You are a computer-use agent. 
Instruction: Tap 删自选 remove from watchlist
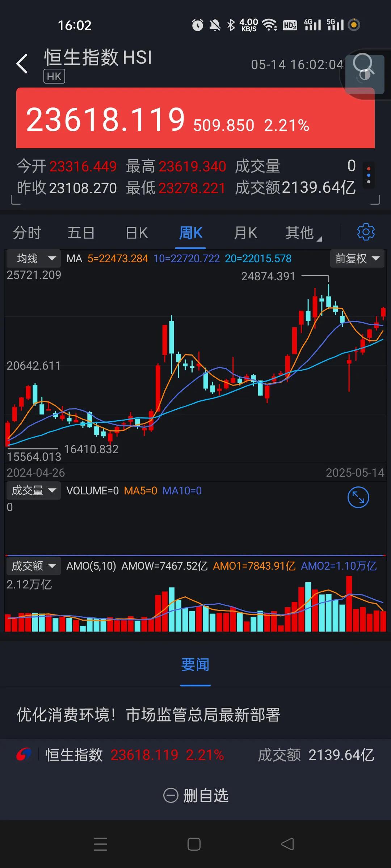196,795
